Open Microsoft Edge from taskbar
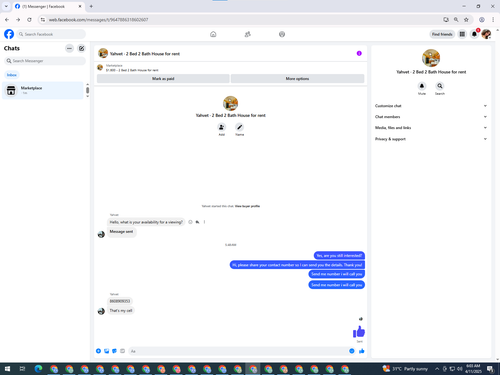 click(x=38, y=369)
